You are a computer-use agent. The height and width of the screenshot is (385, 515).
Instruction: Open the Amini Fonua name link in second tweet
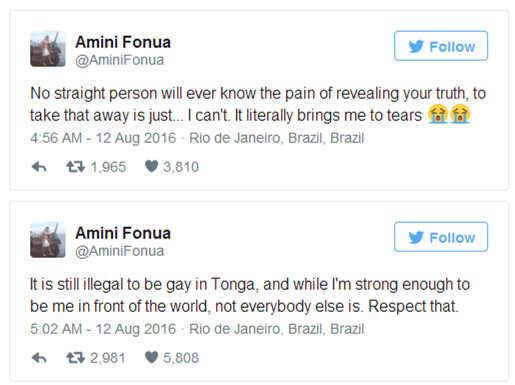point(123,233)
